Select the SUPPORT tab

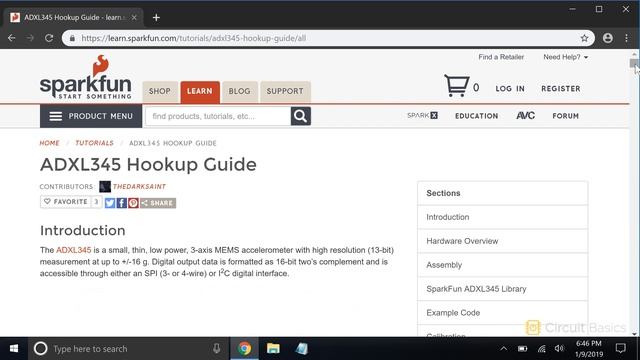(x=285, y=91)
